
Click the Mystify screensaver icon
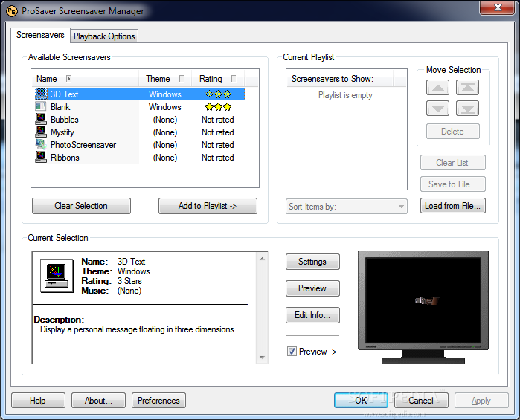point(41,132)
